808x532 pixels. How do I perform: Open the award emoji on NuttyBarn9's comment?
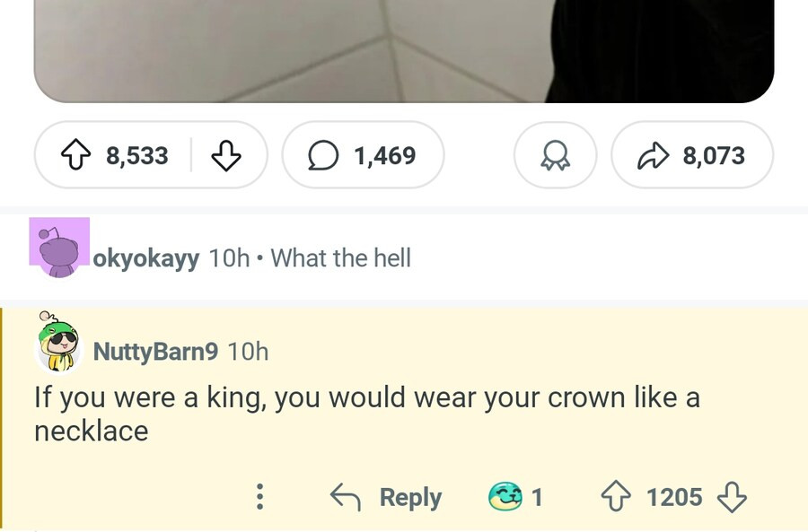pyautogui.click(x=504, y=496)
